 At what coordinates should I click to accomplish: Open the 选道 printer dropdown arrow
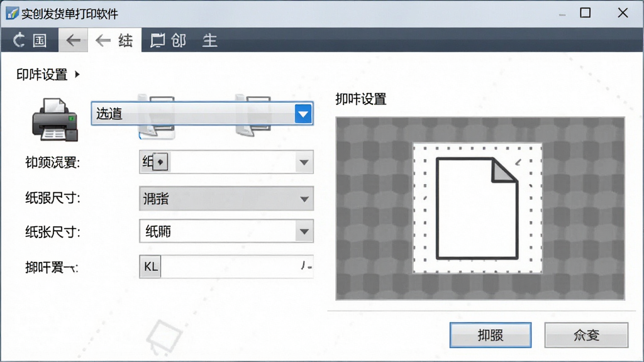303,114
